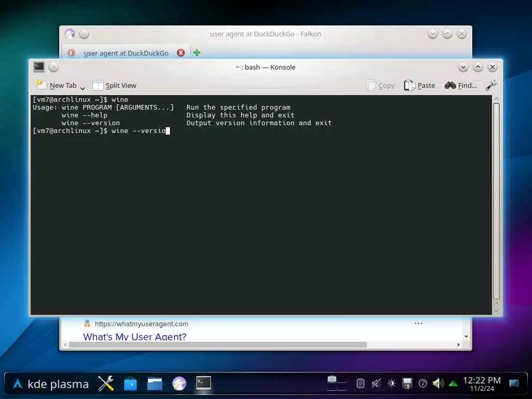Expand the New Tab dropdown arrow
Image resolution: width=532 pixels, height=399 pixels.
83,88
